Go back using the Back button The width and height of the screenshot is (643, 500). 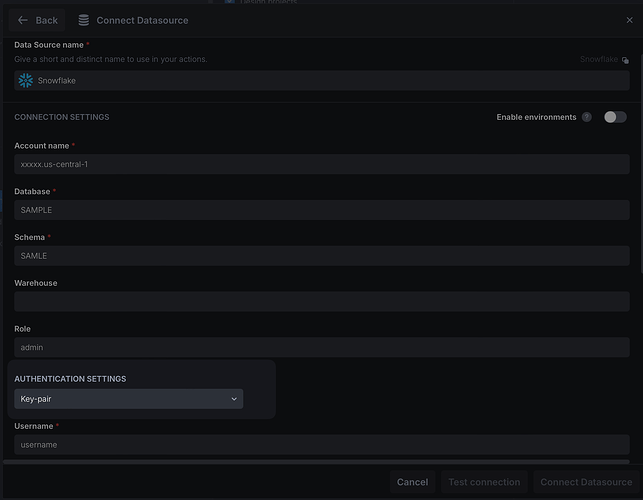click(x=37, y=20)
